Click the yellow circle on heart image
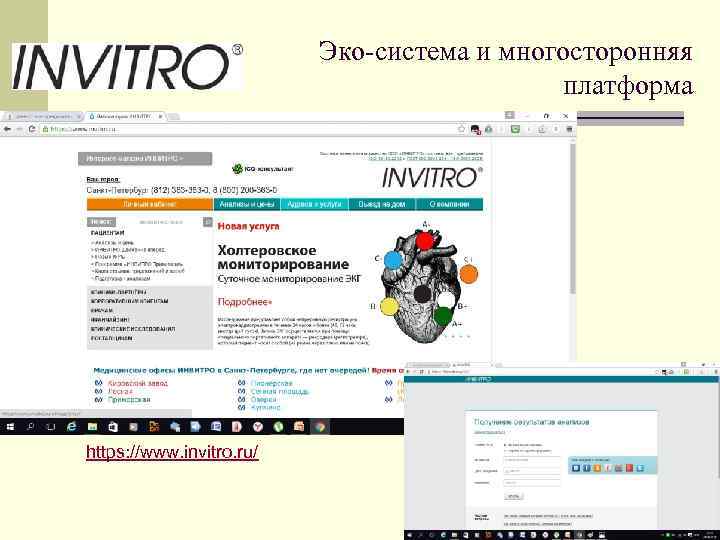This screenshot has height=540, width=720. [389, 306]
